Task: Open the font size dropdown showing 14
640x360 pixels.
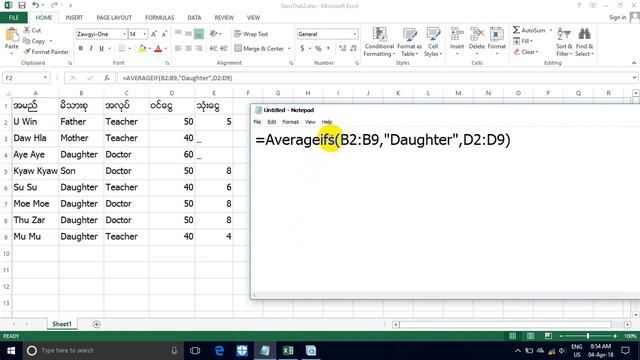Action: [144, 34]
